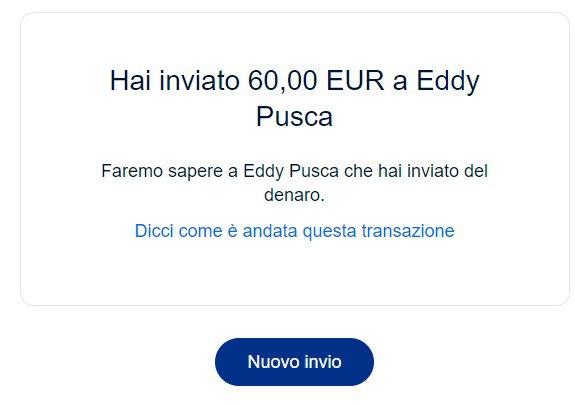This screenshot has height=405, width=575.
Task: Open the Dicci come è andata questa transazione link
Action: click(x=294, y=231)
